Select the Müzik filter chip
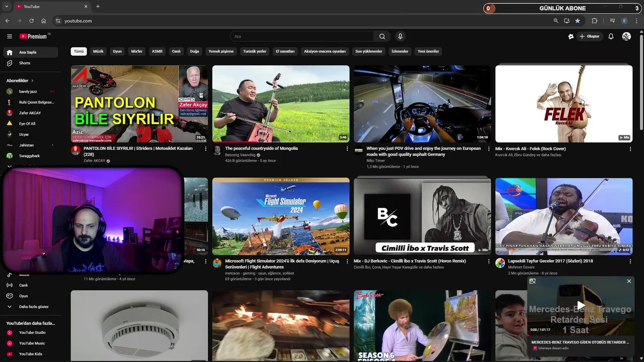Screen dimensions: 644x362 pyautogui.click(x=98, y=51)
